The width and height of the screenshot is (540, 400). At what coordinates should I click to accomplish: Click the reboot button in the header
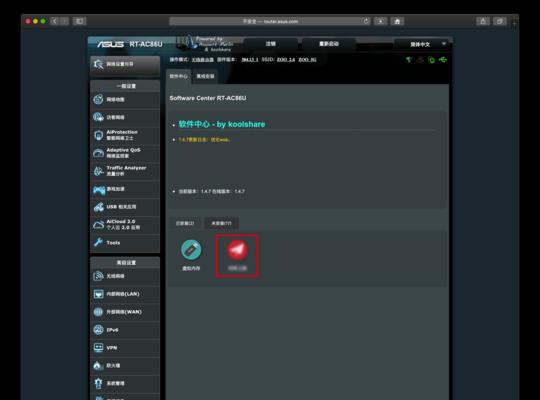point(329,44)
